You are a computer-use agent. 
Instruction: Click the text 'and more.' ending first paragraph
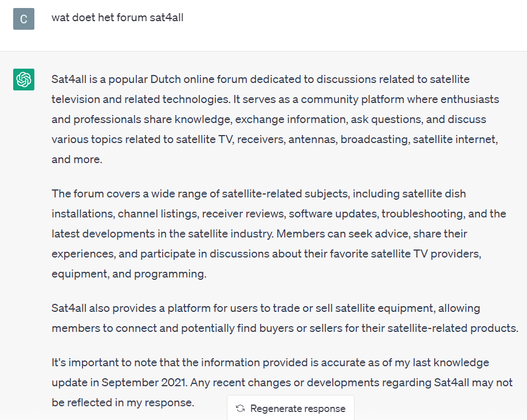tap(77, 159)
